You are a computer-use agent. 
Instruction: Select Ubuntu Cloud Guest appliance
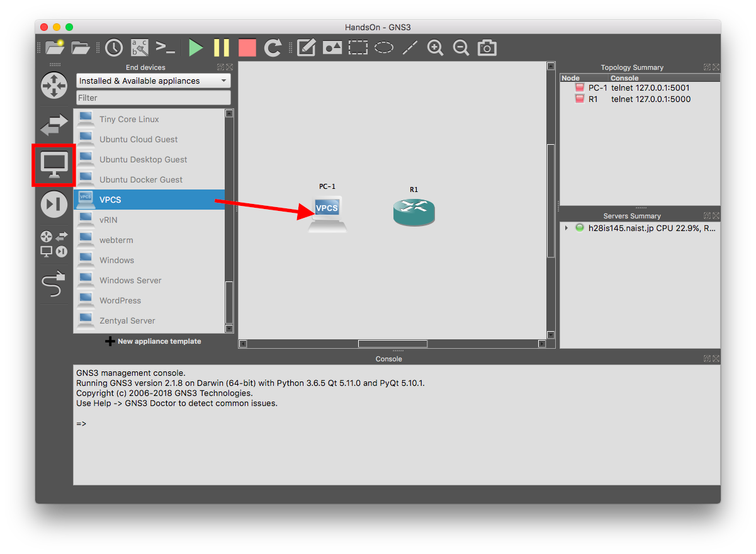[x=149, y=139]
